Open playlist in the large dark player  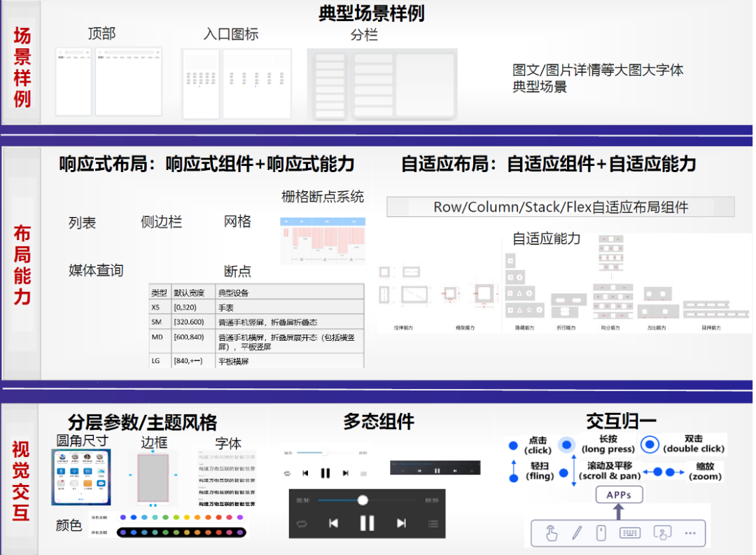click(433, 524)
